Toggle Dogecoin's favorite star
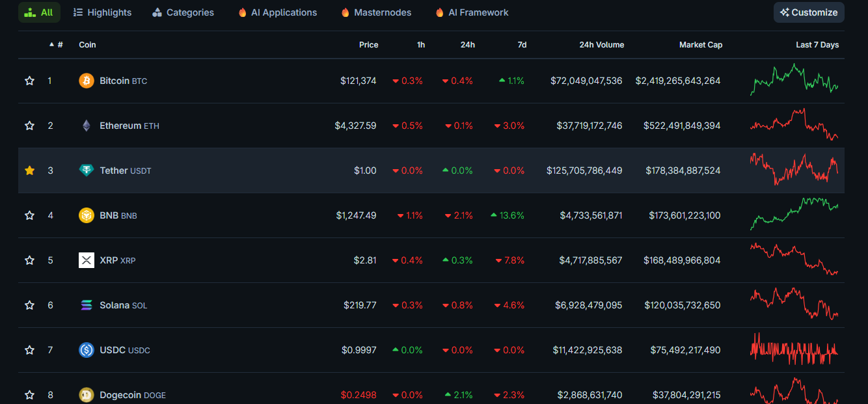The width and height of the screenshot is (868, 404). tap(29, 395)
